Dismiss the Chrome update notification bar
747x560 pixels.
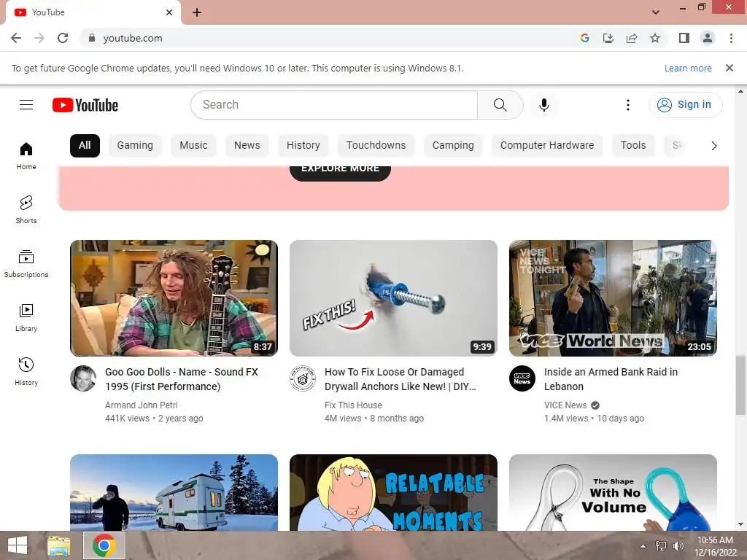(x=729, y=68)
